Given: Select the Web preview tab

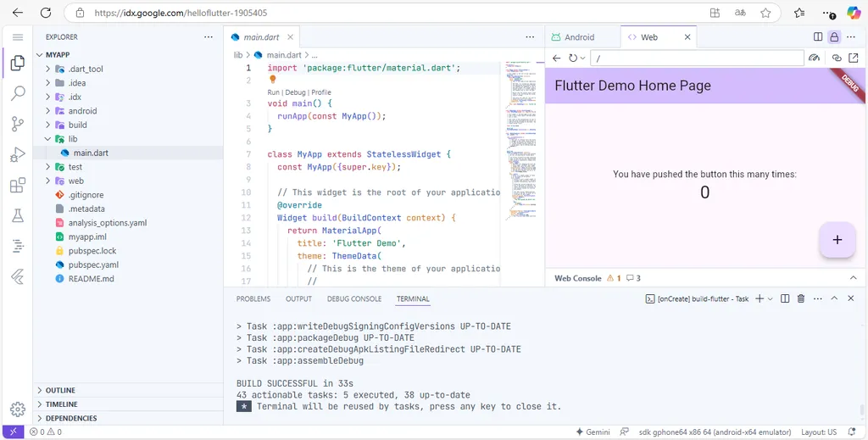Looking at the screenshot, I should tap(649, 37).
